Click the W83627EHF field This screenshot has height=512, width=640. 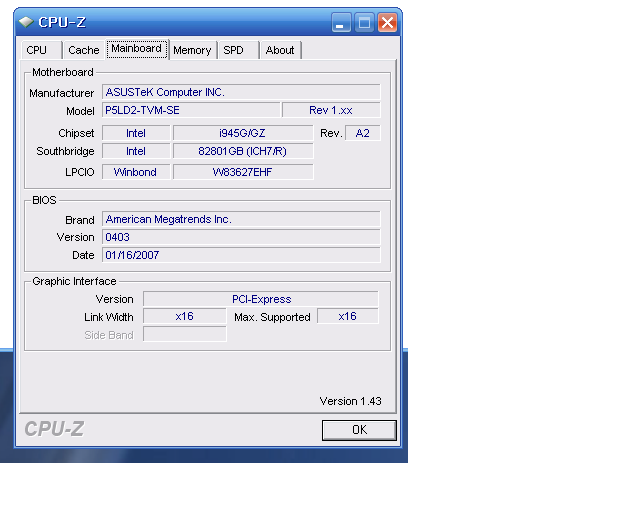click(x=243, y=172)
